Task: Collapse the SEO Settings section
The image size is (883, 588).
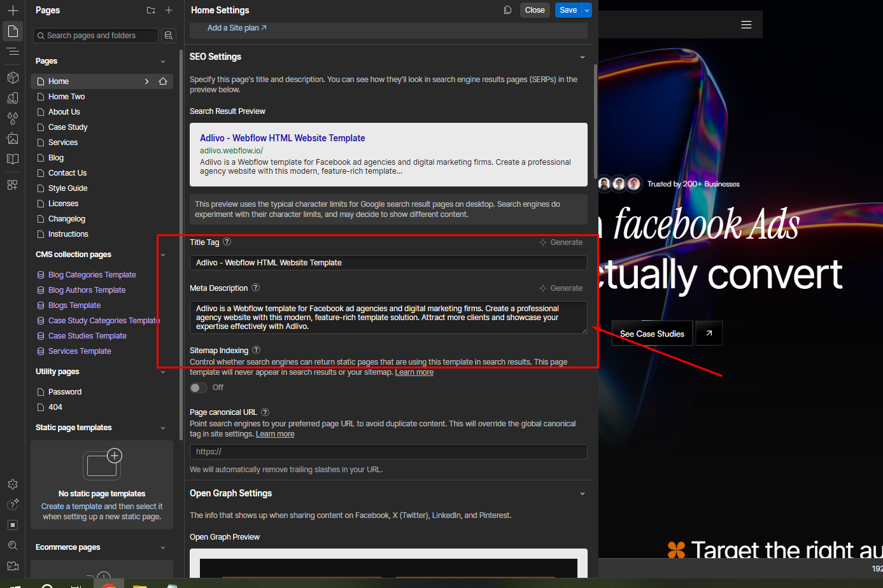Action: tap(582, 57)
